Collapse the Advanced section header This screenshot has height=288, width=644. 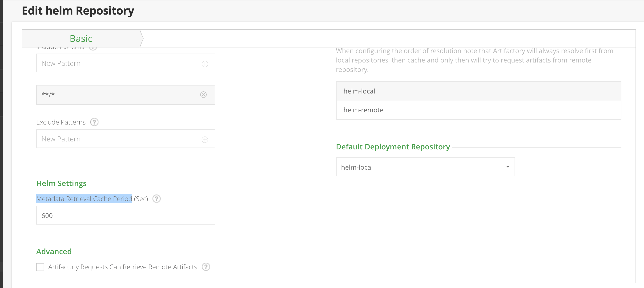click(x=54, y=252)
